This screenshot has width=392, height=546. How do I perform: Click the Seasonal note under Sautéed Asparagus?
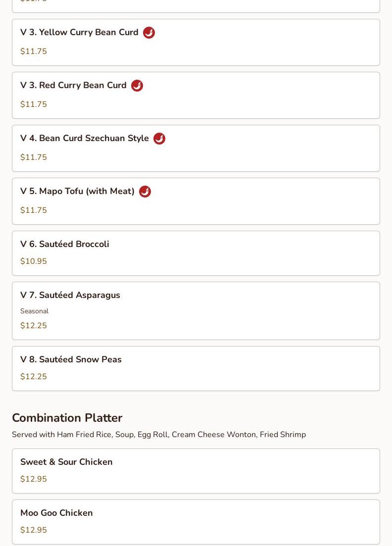coord(35,311)
